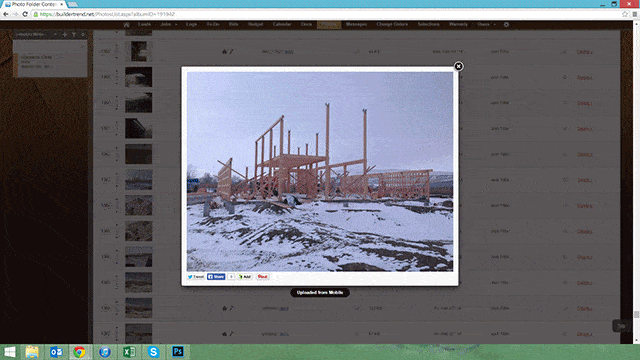Open the Selections section
This screenshot has width=640, height=360.
tap(429, 24)
